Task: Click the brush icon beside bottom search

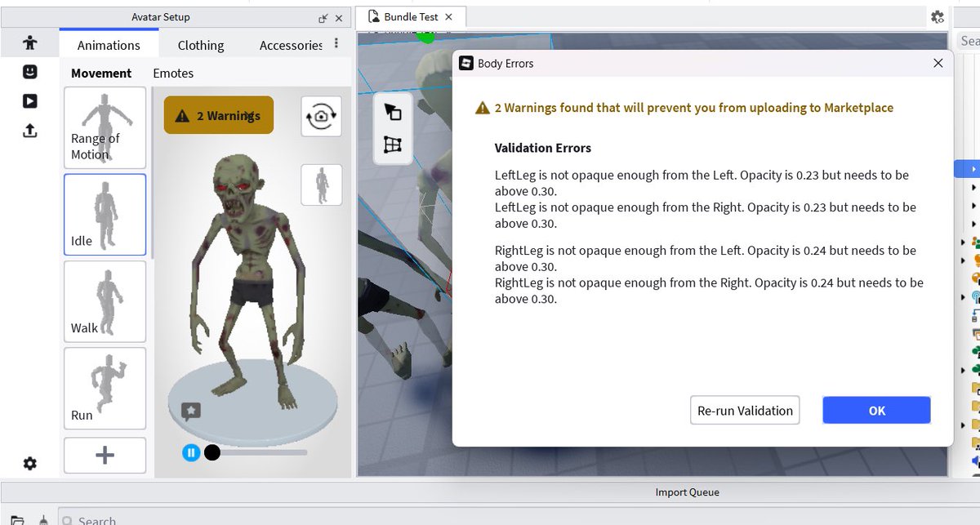Action: click(x=42, y=521)
